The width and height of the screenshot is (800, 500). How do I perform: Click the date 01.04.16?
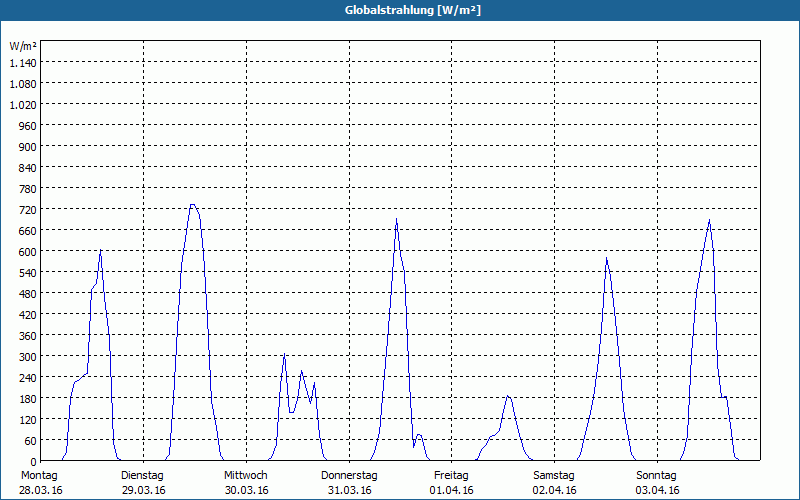[x=452, y=491]
